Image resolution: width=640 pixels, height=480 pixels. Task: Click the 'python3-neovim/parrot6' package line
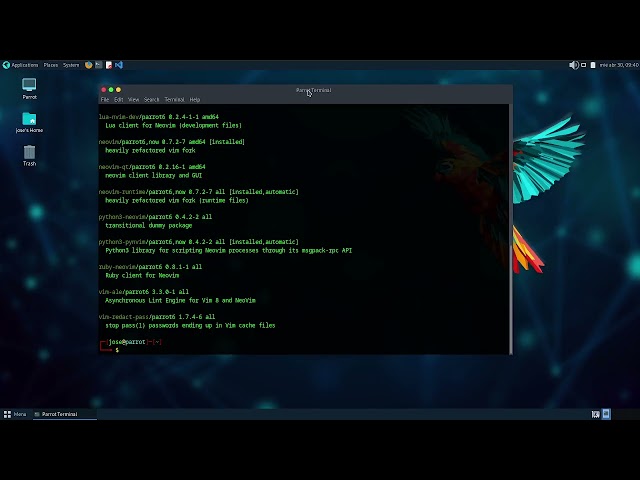pyautogui.click(x=156, y=217)
